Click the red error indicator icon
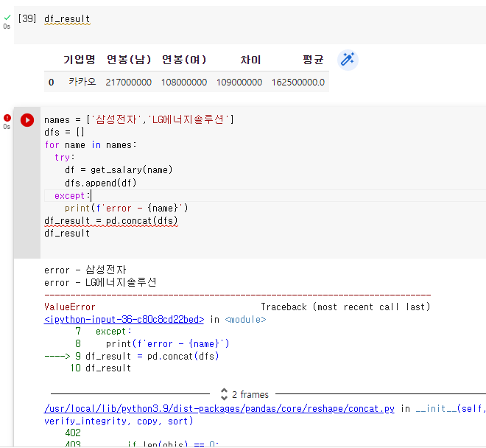486x448 pixels. click(x=7, y=118)
